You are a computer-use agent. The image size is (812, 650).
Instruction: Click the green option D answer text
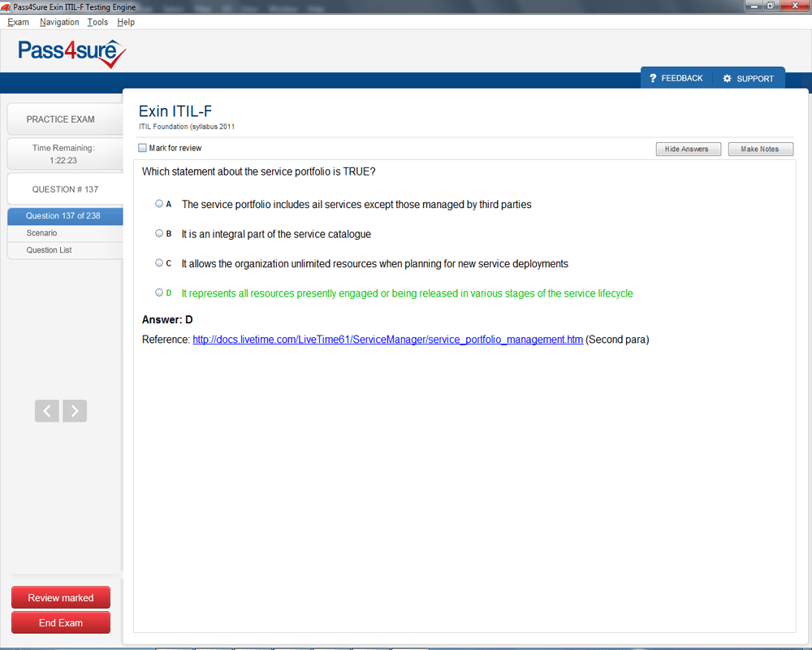tap(407, 293)
